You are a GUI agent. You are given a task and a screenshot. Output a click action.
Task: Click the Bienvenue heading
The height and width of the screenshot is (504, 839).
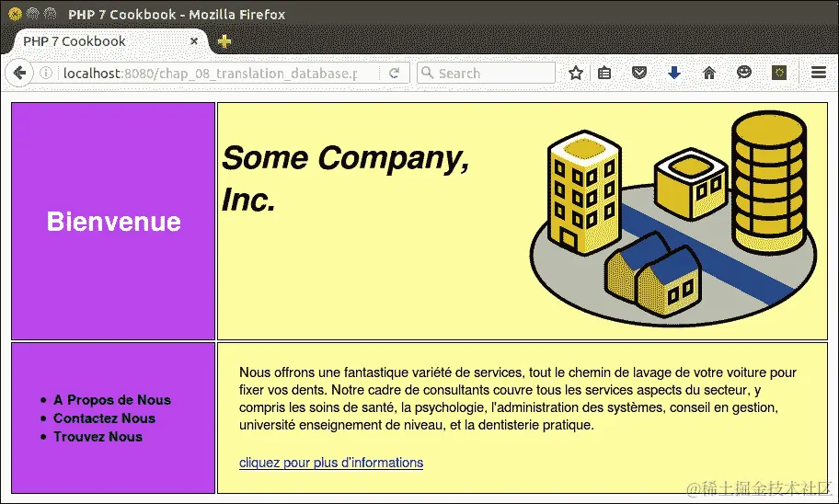(x=113, y=221)
